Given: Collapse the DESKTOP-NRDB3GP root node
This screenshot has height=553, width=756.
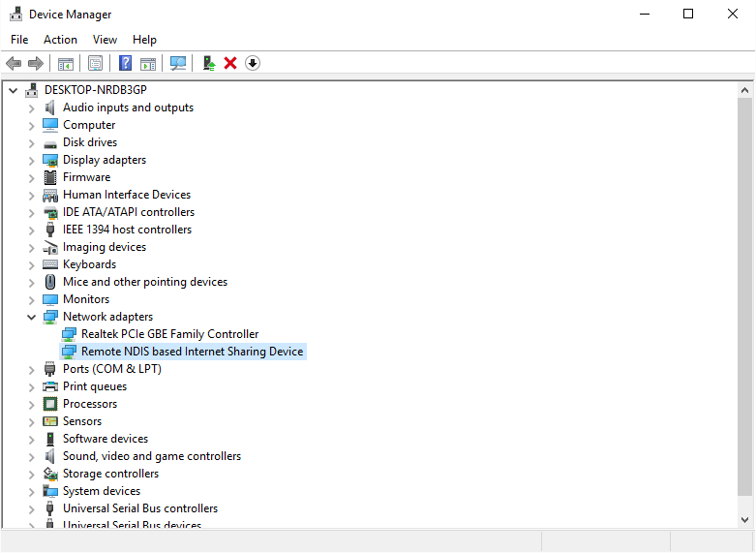Looking at the screenshot, I should click(14, 90).
